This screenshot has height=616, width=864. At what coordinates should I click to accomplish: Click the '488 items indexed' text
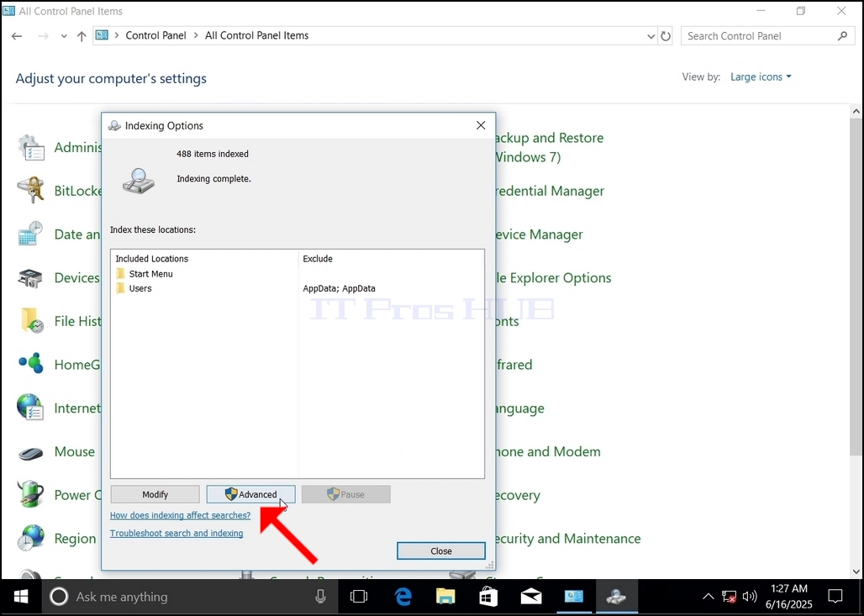click(x=212, y=154)
